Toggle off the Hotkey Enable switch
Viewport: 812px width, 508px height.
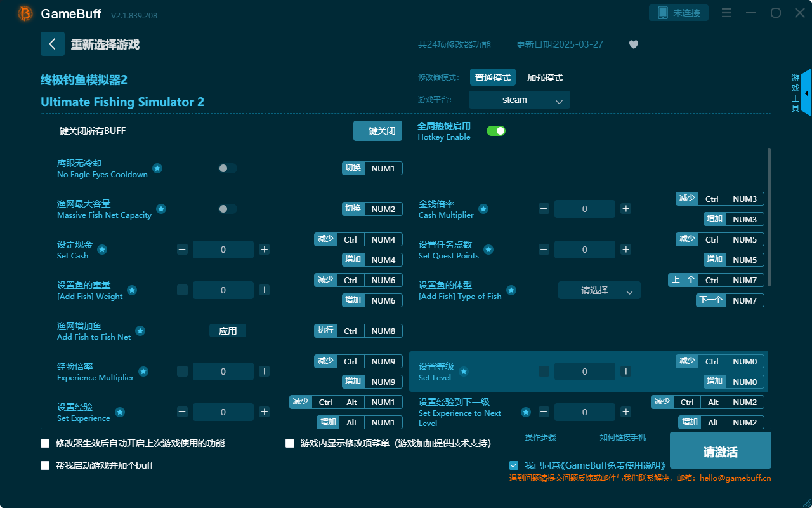495,130
